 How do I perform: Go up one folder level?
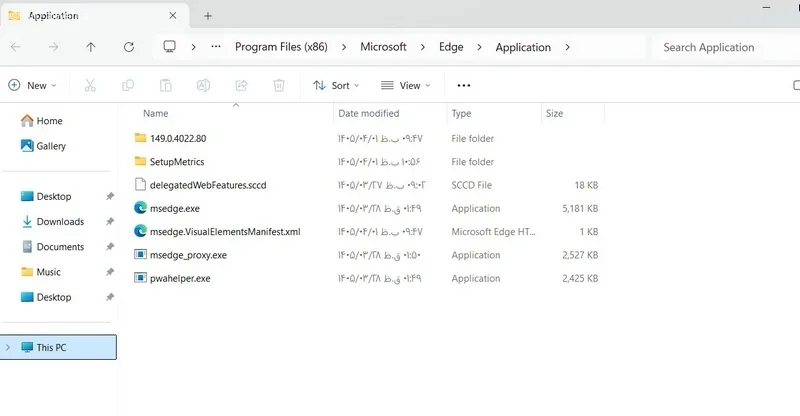coord(91,47)
